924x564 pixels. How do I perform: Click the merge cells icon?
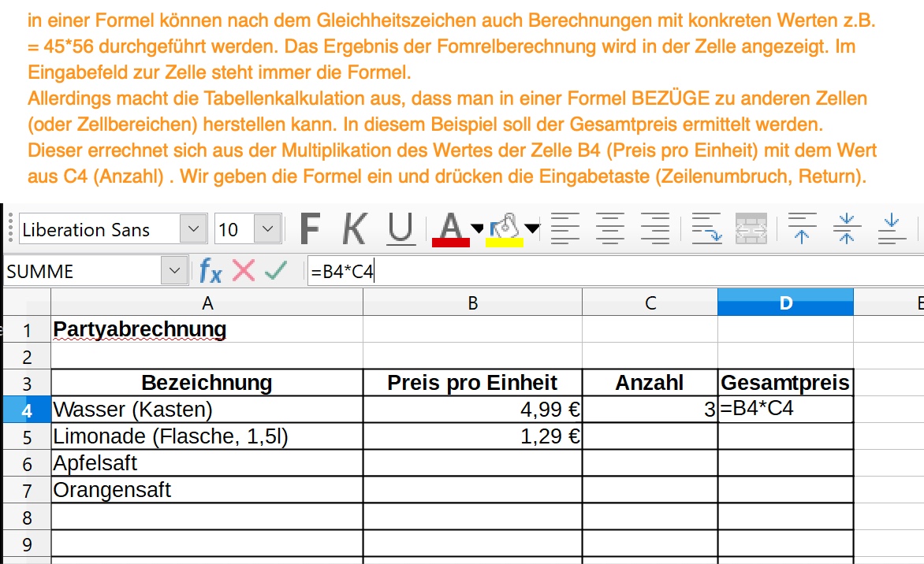[x=751, y=229]
